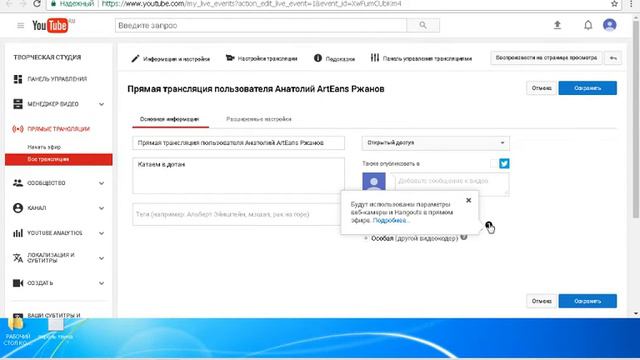Click the channel avatar thumbnail

coord(374,182)
